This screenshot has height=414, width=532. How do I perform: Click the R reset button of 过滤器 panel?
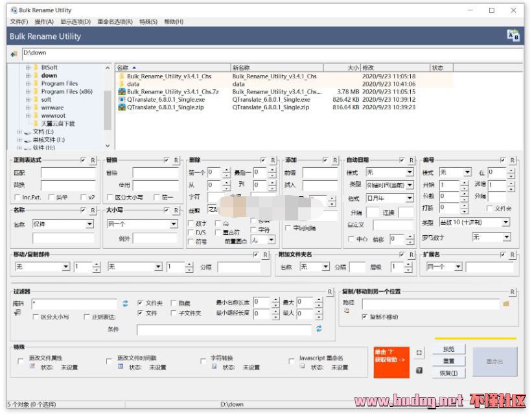(329, 292)
